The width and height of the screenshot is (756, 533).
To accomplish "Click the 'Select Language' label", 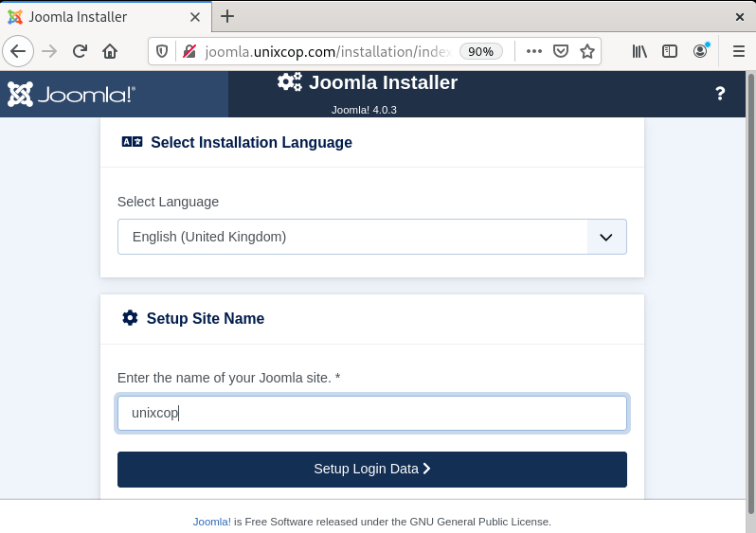I will pos(168,202).
